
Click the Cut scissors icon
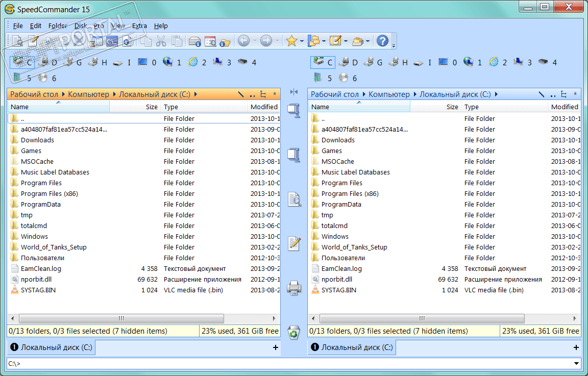[161, 41]
